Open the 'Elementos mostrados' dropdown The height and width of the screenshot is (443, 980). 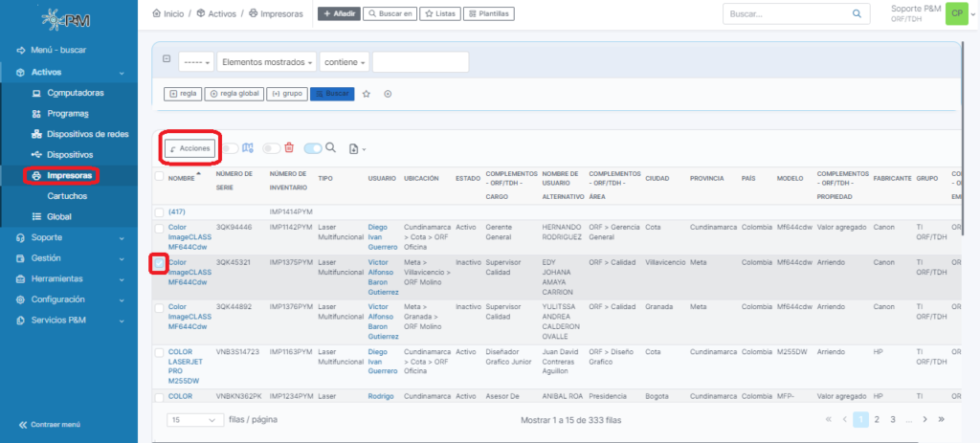[x=267, y=62]
